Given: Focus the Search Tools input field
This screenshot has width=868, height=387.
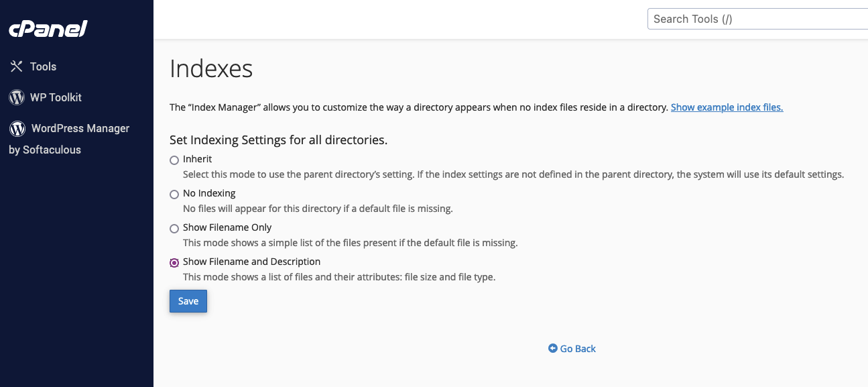Looking at the screenshot, I should [x=757, y=19].
